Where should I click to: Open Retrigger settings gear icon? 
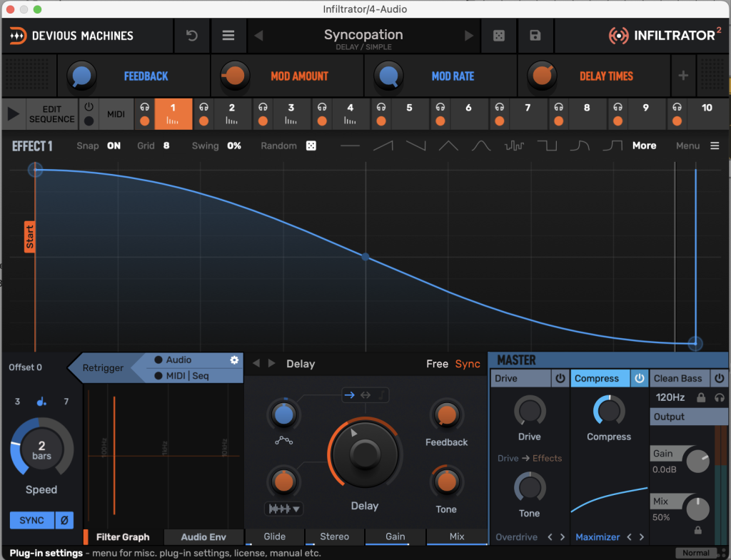[234, 360]
